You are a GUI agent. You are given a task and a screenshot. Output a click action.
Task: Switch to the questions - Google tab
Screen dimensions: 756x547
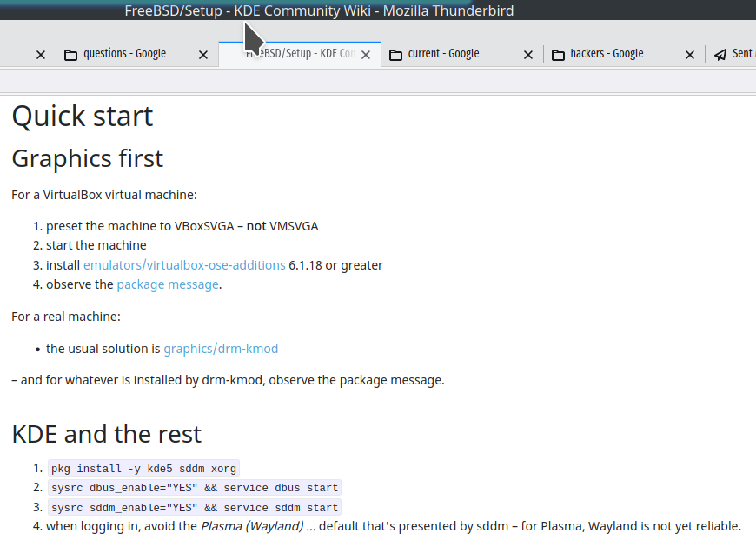124,54
